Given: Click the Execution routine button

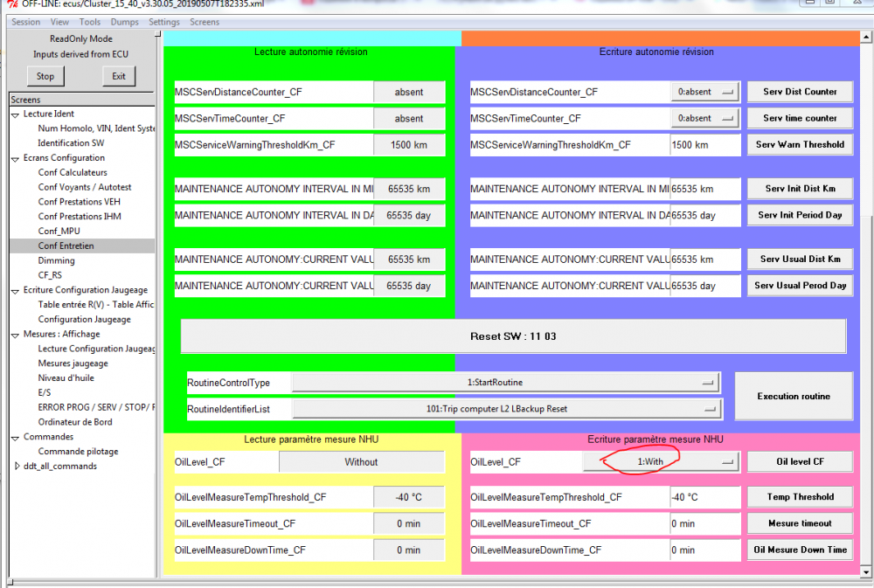Looking at the screenshot, I should click(x=794, y=397).
